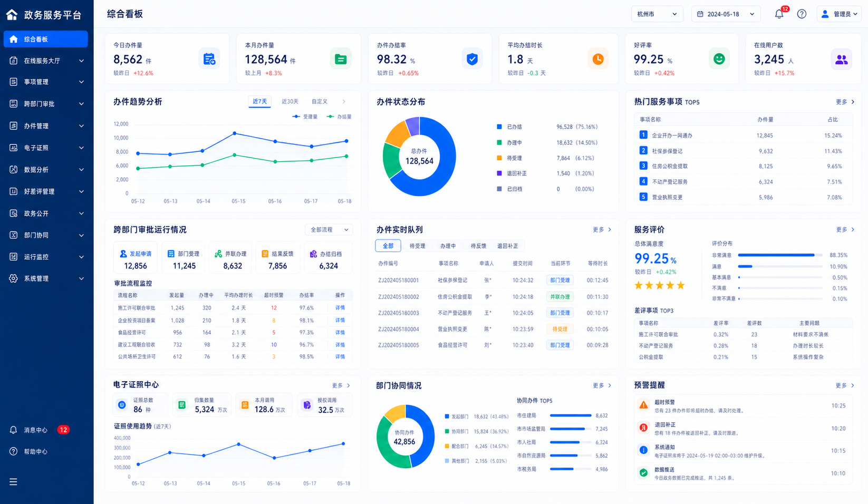Expand the 电子证照 sidebar menu
868x504 pixels.
click(46, 148)
